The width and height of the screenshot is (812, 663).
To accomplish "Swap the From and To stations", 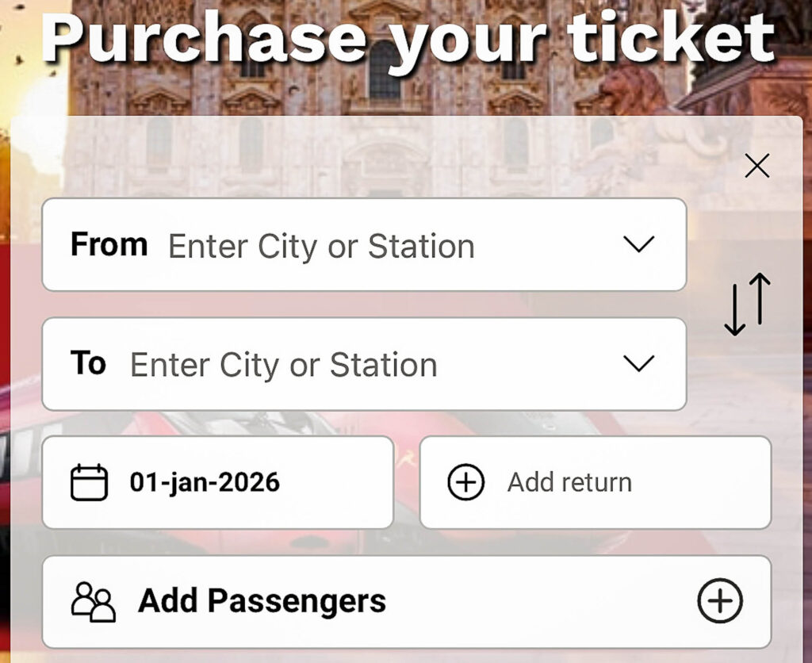I will point(747,304).
